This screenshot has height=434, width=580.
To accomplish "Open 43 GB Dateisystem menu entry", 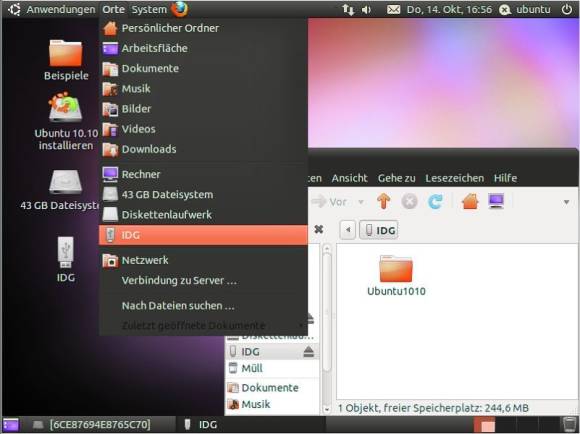I will click(203, 195).
